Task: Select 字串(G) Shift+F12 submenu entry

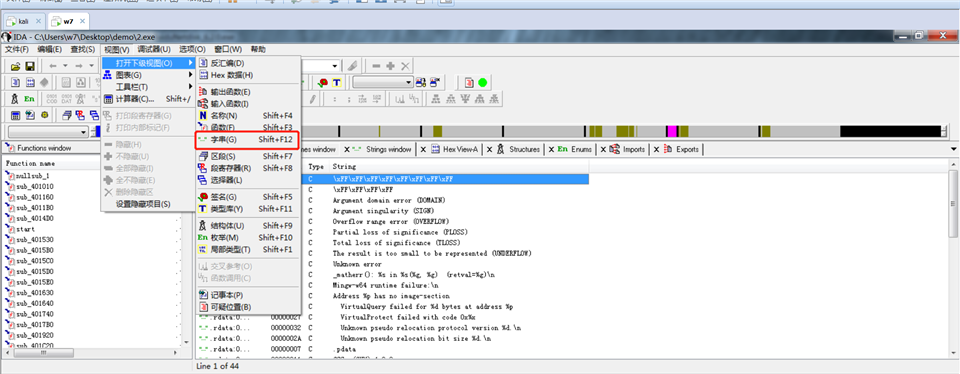Action: (x=247, y=140)
